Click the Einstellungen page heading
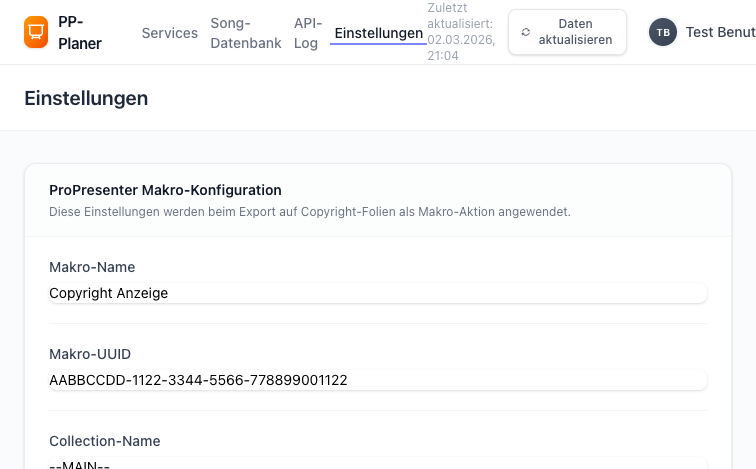The image size is (756, 469). 86,98
